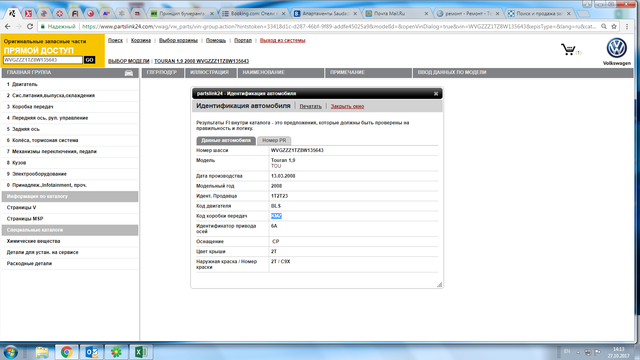Click the car icon in ГЛАВНАЯ ГРУППА header

point(129,73)
